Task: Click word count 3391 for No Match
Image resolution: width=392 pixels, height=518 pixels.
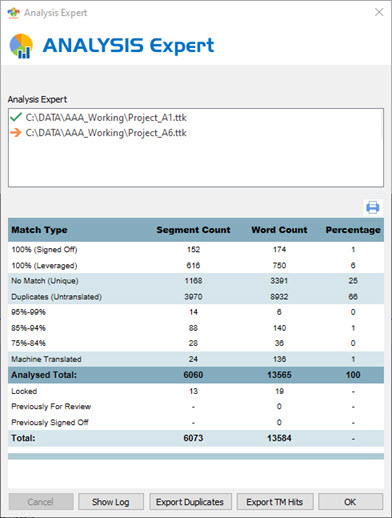Action: (279, 281)
